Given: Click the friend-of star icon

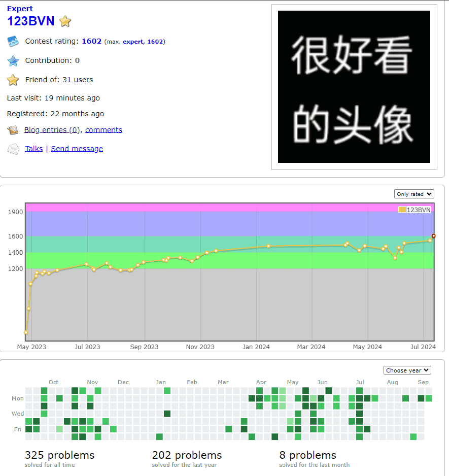Looking at the screenshot, I should coord(13,79).
